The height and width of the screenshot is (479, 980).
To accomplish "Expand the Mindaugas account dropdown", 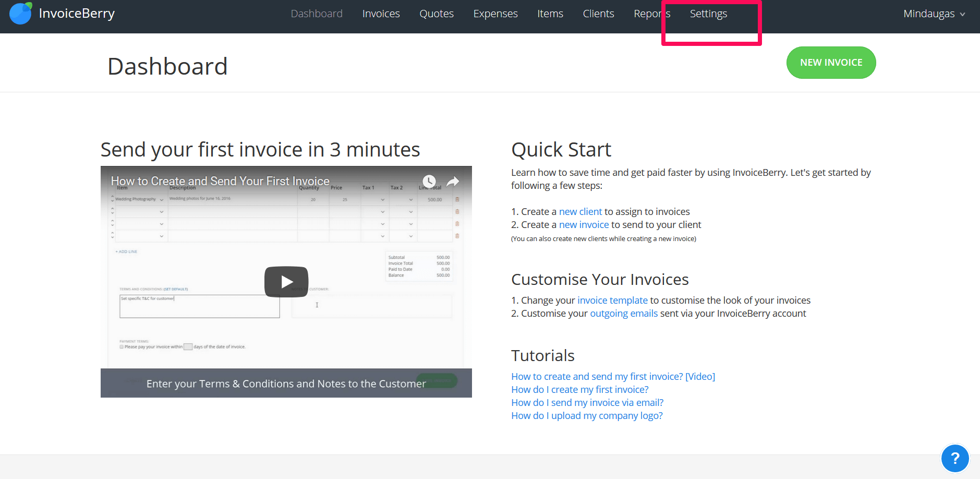I will point(934,14).
